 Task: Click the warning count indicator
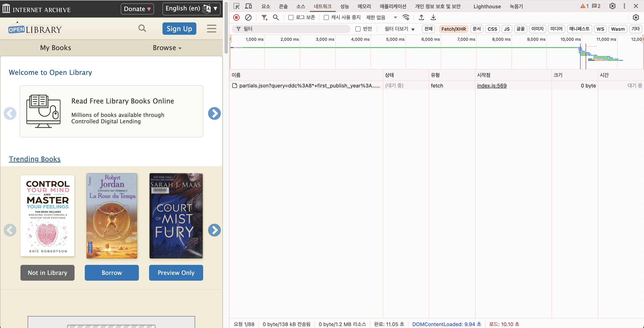tap(584, 6)
